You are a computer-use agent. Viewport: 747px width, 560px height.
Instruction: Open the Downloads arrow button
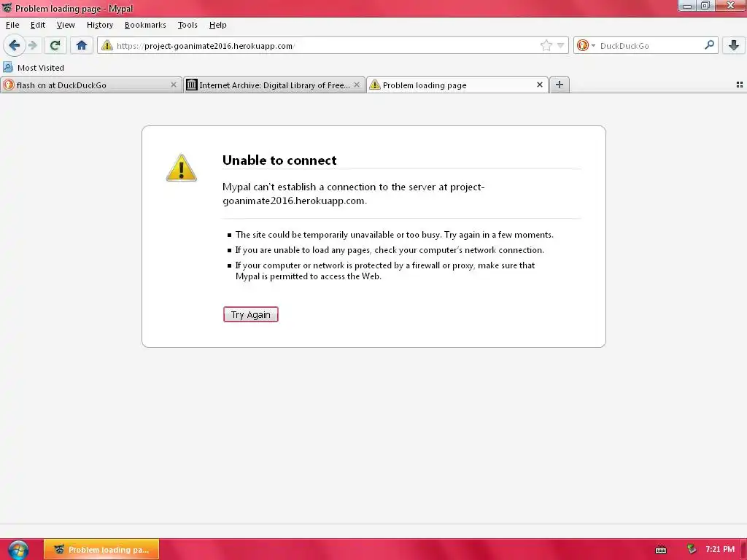pyautogui.click(x=734, y=46)
